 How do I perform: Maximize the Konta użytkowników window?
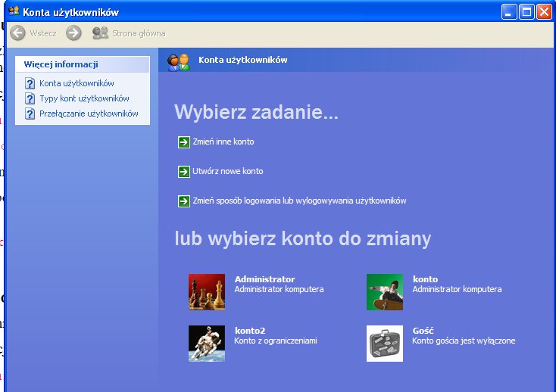tap(526, 11)
